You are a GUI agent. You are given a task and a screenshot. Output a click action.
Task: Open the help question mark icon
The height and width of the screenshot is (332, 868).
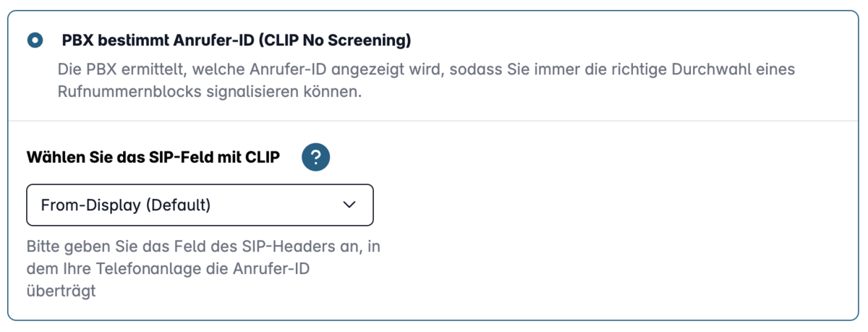(316, 157)
